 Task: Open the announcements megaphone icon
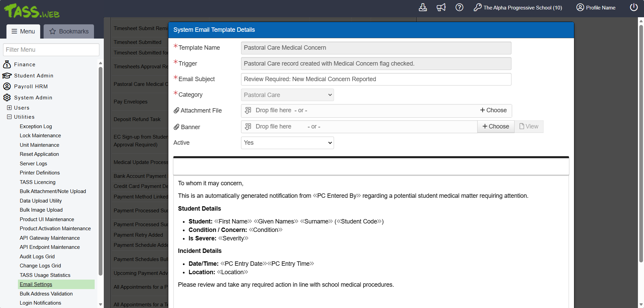(x=441, y=7)
